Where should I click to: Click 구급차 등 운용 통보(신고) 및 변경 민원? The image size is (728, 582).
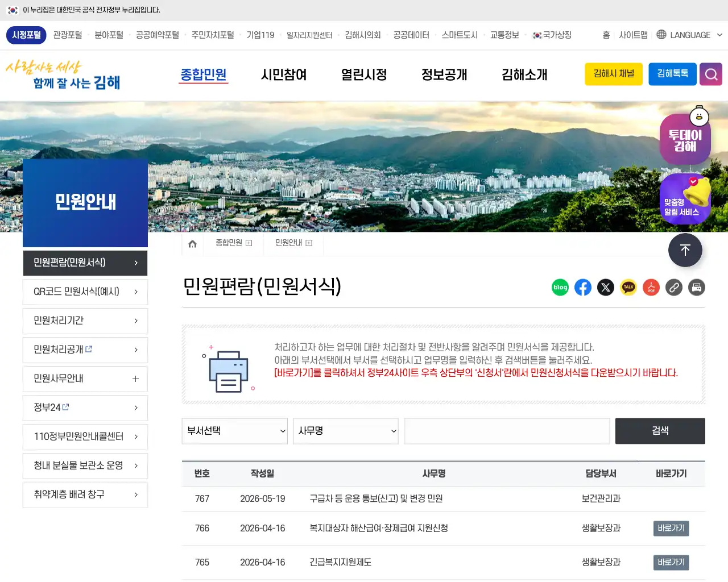tap(376, 498)
